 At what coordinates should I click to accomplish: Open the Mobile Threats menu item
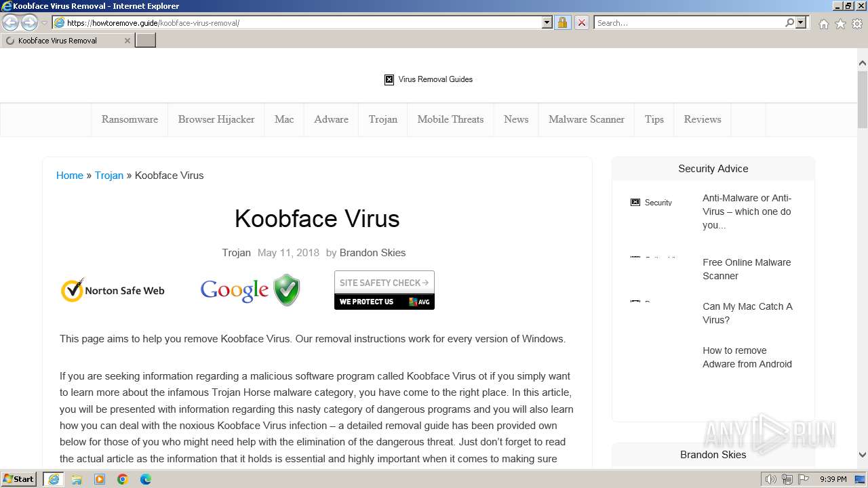pos(450,119)
